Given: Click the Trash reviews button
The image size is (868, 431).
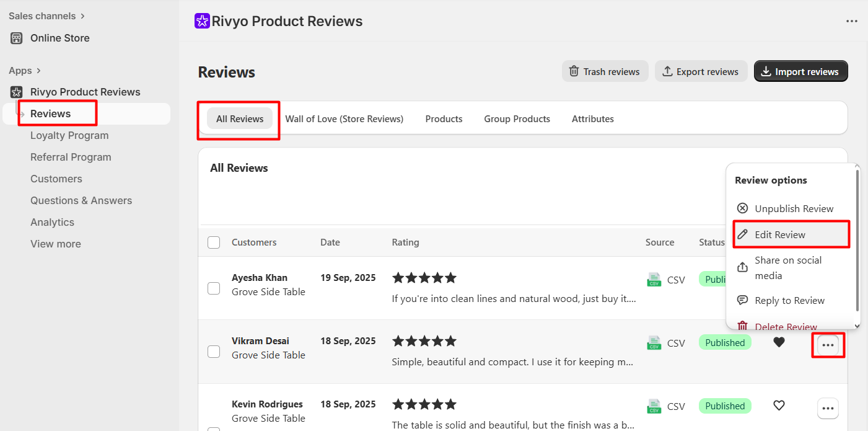Looking at the screenshot, I should (x=605, y=71).
